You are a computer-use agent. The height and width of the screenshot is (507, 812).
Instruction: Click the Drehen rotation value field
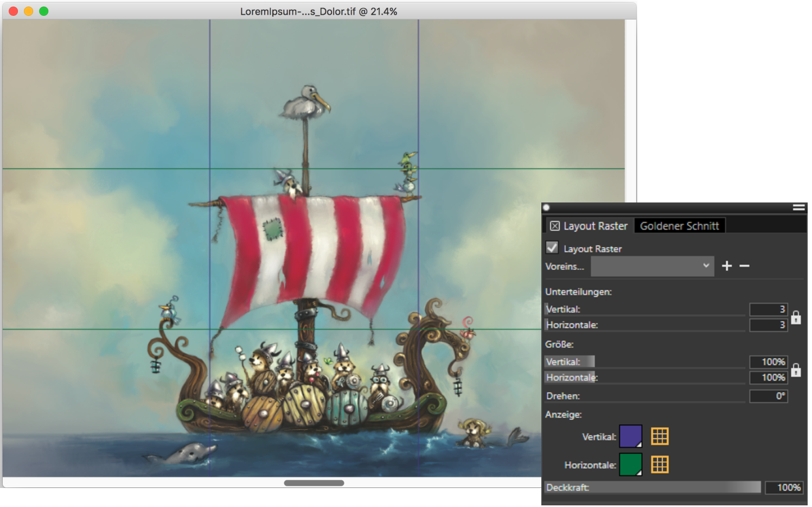[768, 396]
